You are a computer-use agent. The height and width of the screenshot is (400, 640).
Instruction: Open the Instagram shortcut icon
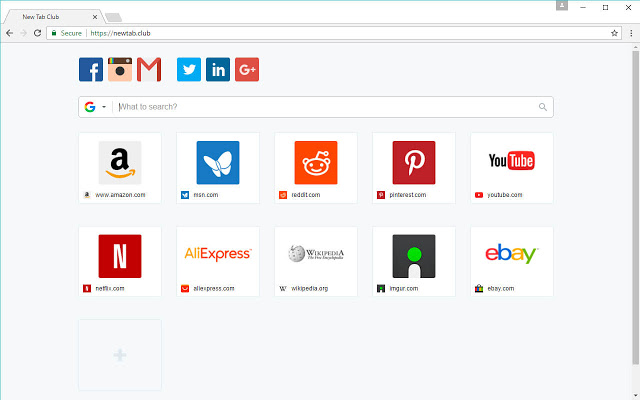click(120, 69)
